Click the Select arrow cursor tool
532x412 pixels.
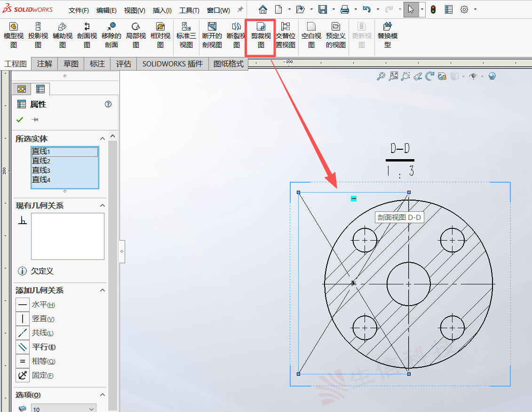(x=411, y=9)
